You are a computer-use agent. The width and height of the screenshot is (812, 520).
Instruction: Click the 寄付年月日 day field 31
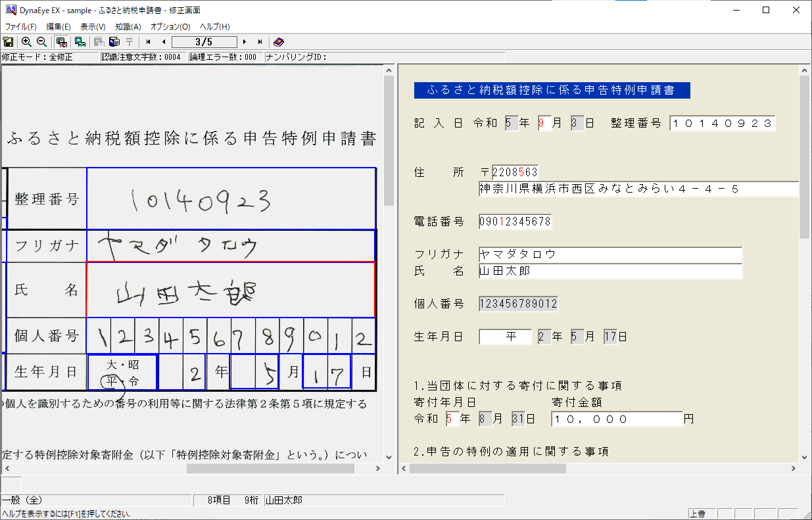click(518, 419)
